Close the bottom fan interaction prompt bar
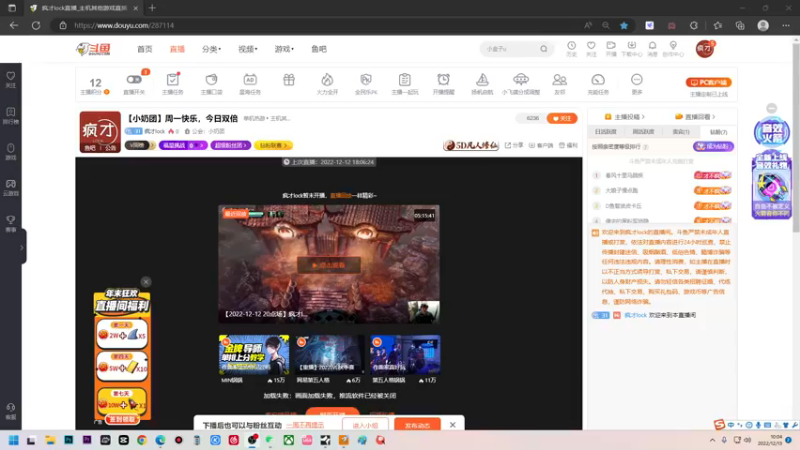The image size is (800, 450). [x=453, y=424]
